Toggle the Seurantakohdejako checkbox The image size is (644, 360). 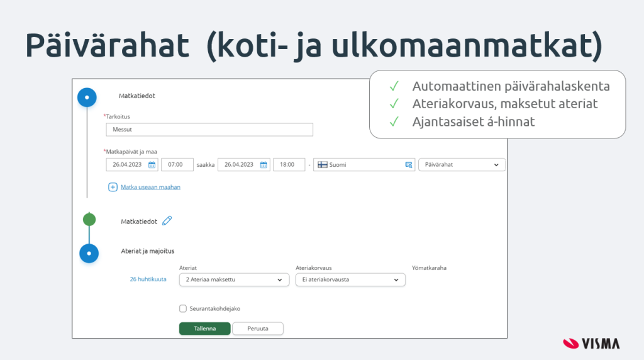click(x=183, y=308)
